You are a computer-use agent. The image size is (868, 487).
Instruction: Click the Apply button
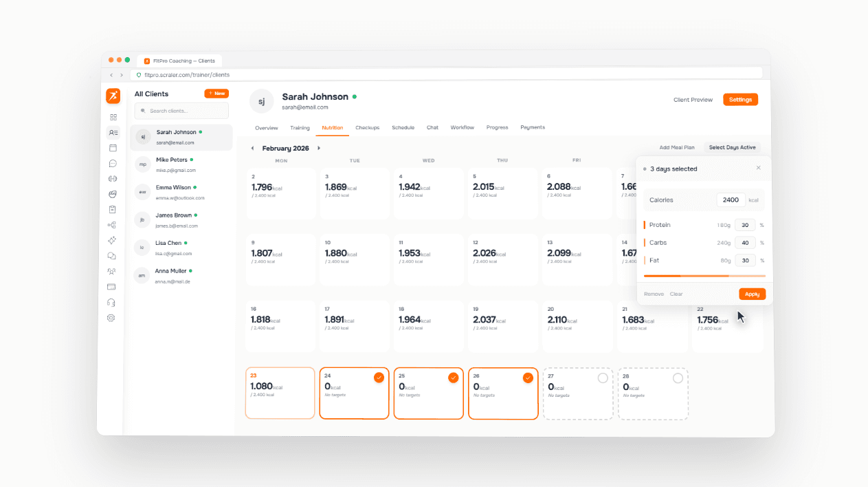tap(752, 294)
